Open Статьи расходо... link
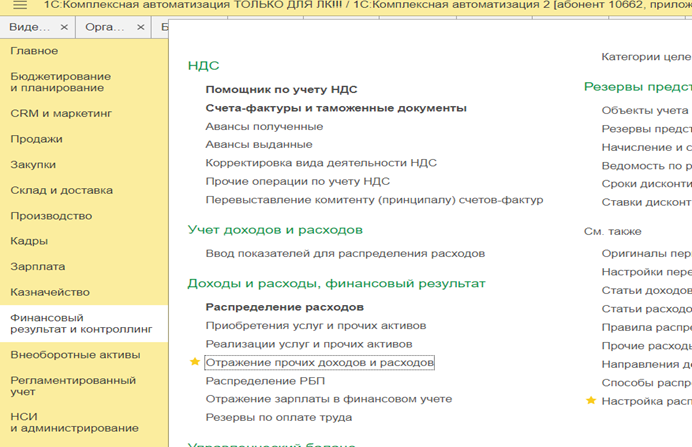The image size is (692, 447). (647, 309)
